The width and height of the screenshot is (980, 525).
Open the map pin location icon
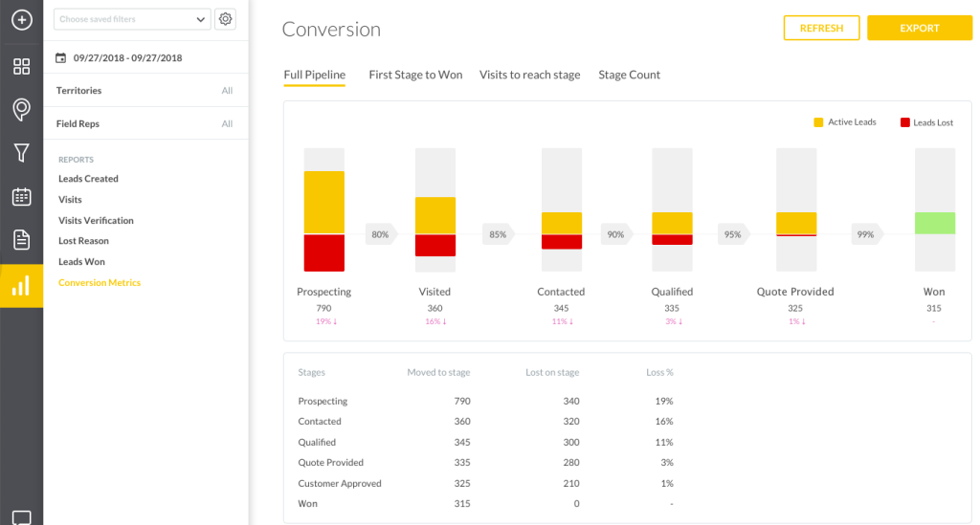pos(21,110)
